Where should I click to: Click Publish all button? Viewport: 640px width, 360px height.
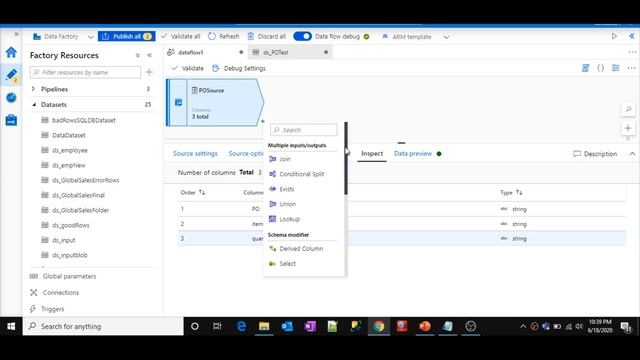tap(127, 36)
